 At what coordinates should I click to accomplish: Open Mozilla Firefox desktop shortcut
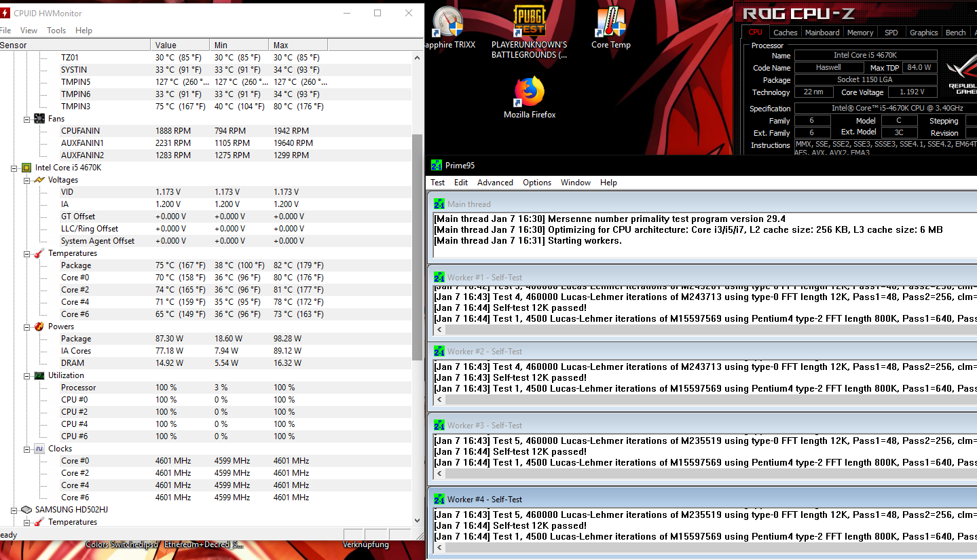click(530, 98)
